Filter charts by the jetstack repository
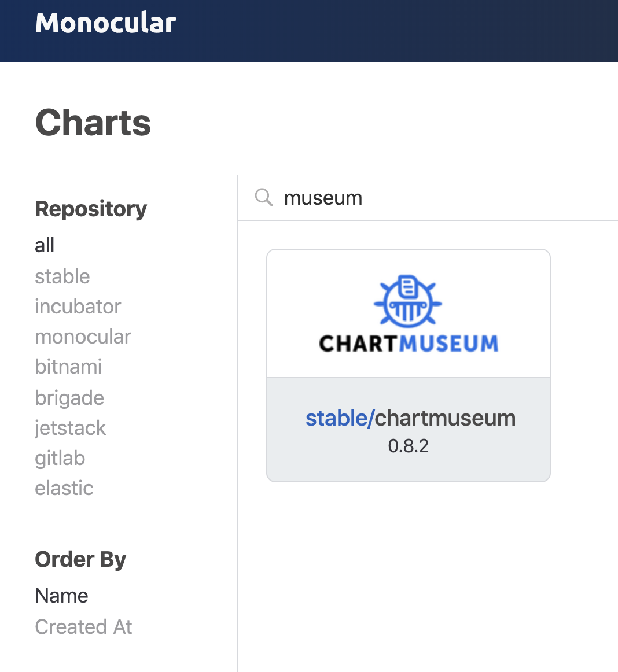The height and width of the screenshot is (672, 618). click(71, 428)
